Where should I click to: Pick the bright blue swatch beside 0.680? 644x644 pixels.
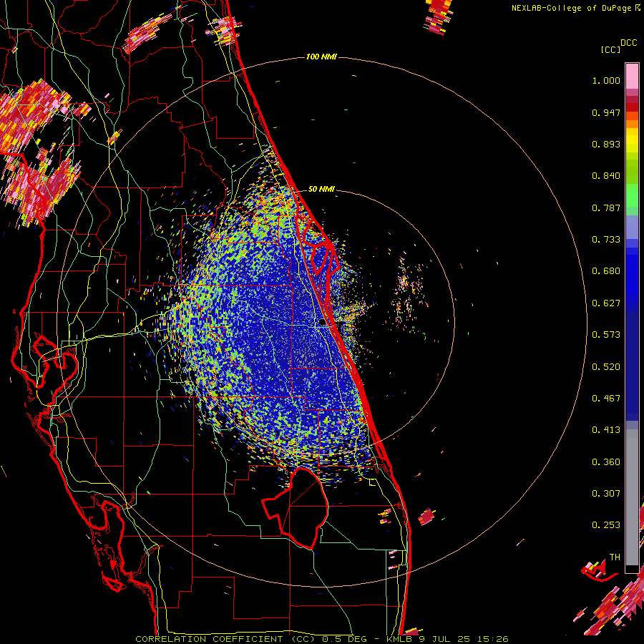[632, 275]
